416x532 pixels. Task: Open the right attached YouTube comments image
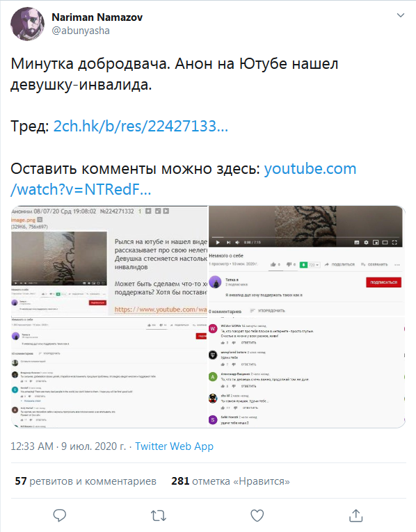pyautogui.click(x=307, y=316)
